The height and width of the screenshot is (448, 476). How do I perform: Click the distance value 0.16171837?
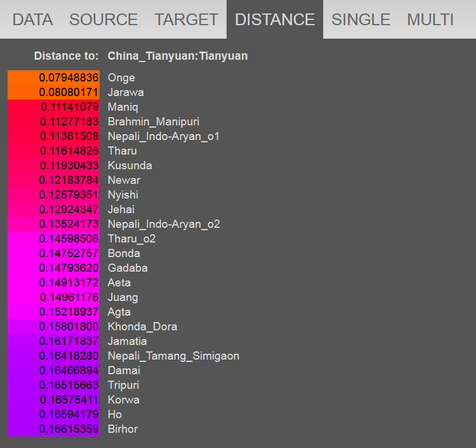click(x=53, y=341)
